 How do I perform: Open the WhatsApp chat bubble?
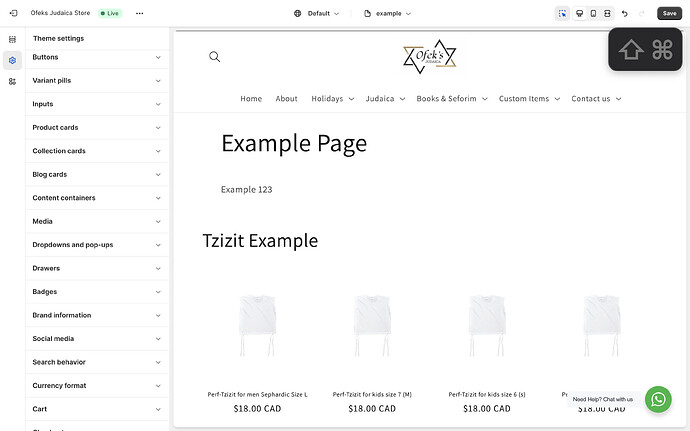[658, 399]
